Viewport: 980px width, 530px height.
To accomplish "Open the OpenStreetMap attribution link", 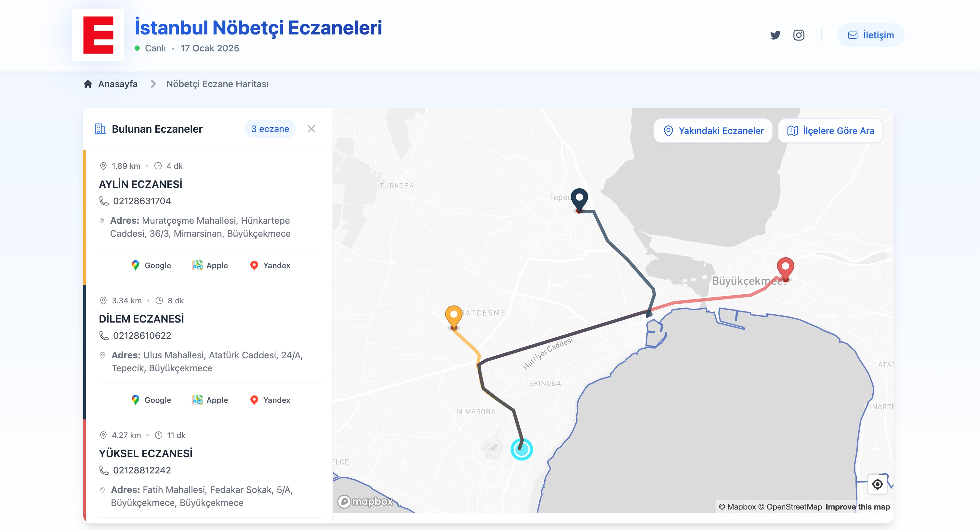I will coord(792,507).
